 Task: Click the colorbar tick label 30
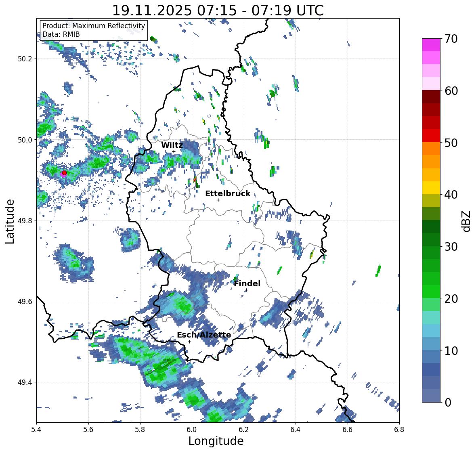451,247
